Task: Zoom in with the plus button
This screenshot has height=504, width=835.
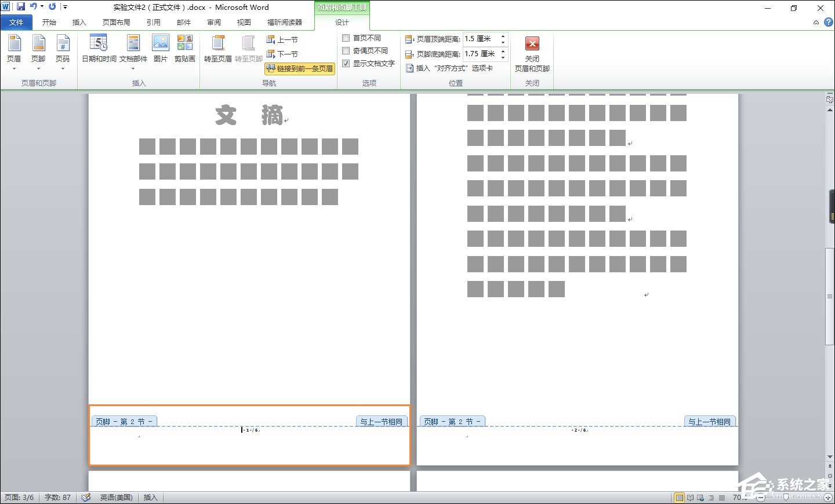Action: (829, 498)
